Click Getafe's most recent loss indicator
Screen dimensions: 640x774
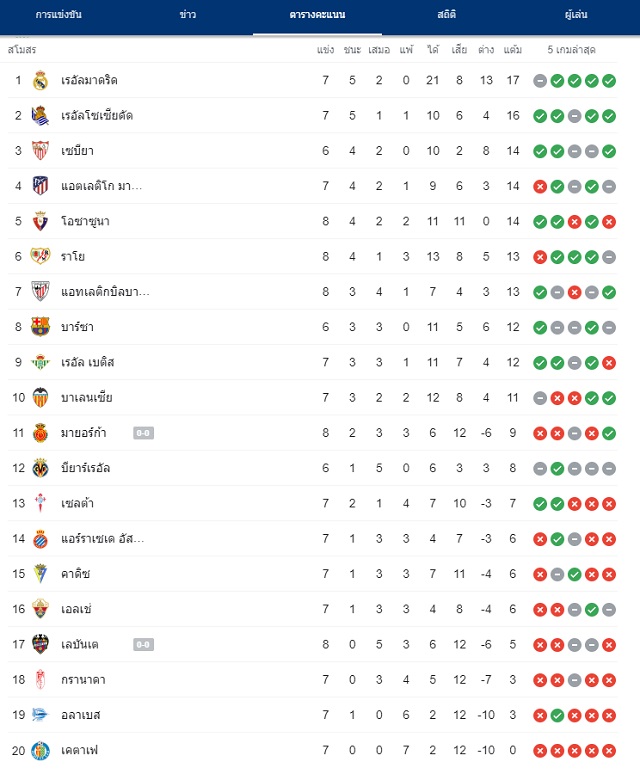pyautogui.click(x=609, y=751)
